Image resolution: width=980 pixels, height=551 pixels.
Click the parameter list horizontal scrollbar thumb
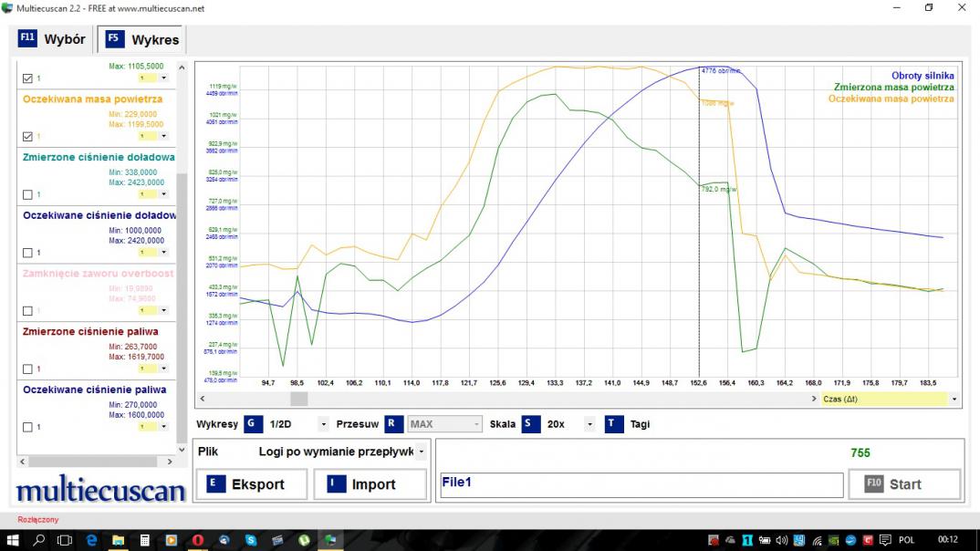[93, 462]
